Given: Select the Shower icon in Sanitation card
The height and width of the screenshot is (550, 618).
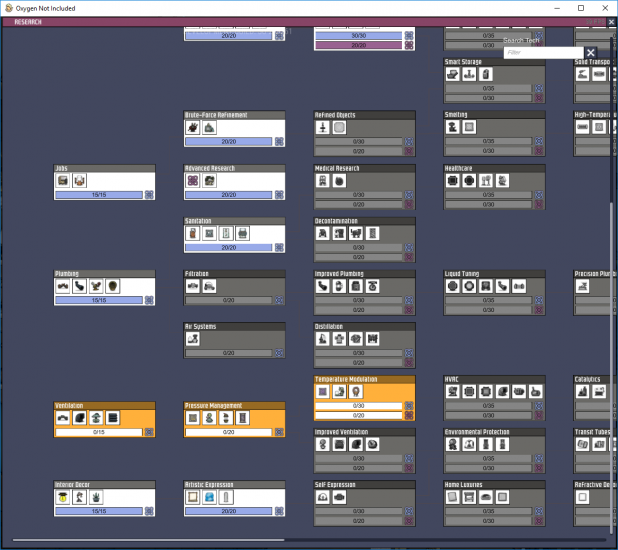Looking at the screenshot, I should (x=226, y=233).
